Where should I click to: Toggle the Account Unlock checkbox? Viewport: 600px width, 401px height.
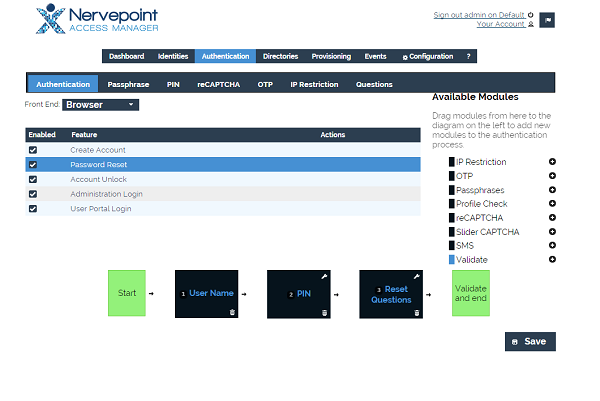click(33, 179)
